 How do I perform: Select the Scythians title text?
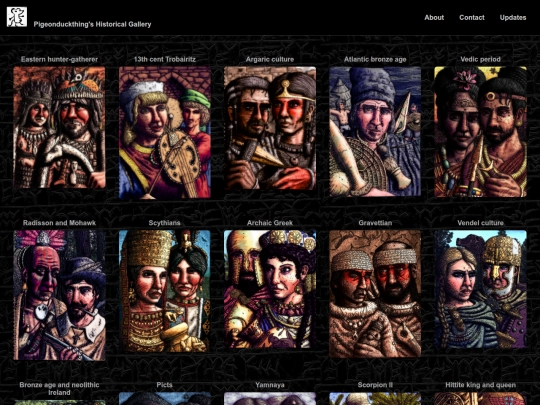pos(165,223)
